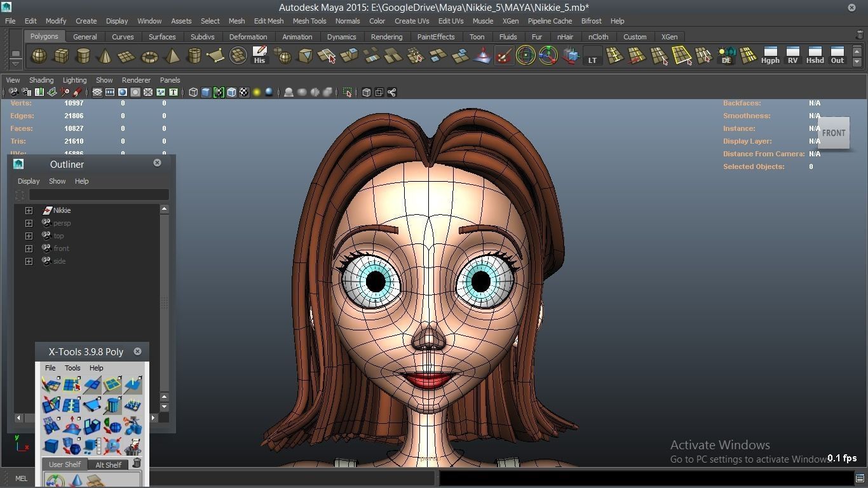Click the yellow-ringed plane shelf icon
The width and height of the screenshot is (868, 488).
point(681,56)
